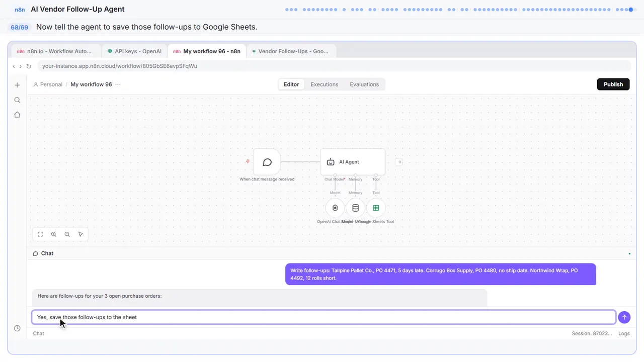
Task: Open workflow options ellipsis menu
Action: (118, 84)
